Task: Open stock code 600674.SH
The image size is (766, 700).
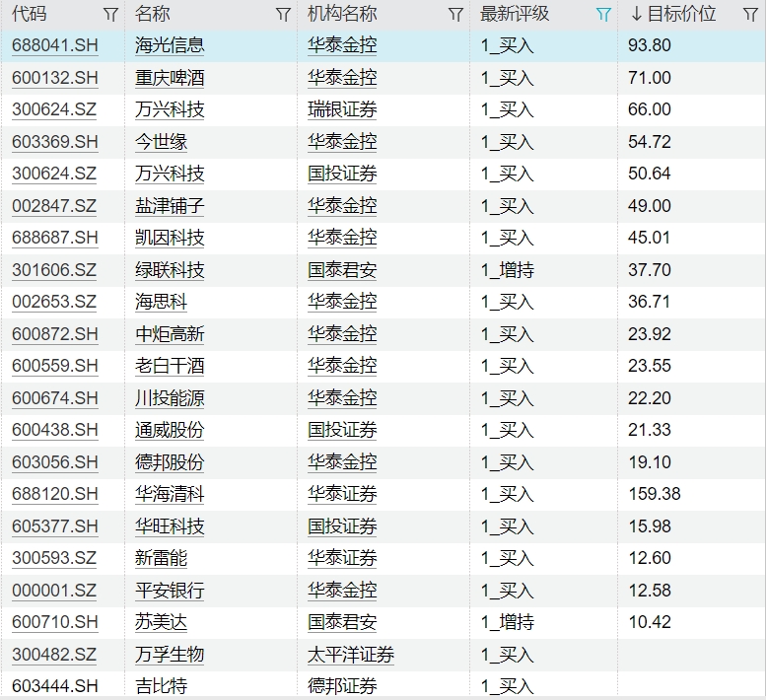Action: [x=55, y=398]
